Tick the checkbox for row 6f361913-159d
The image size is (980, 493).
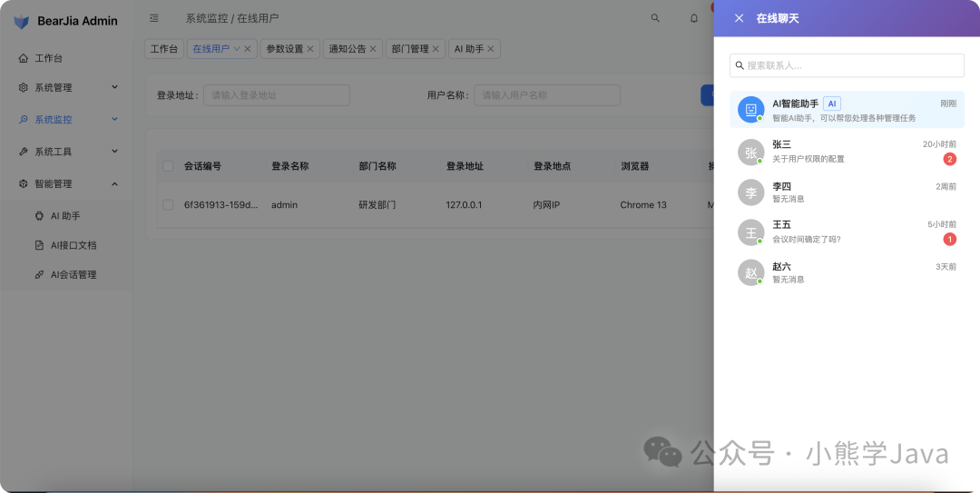coord(168,204)
